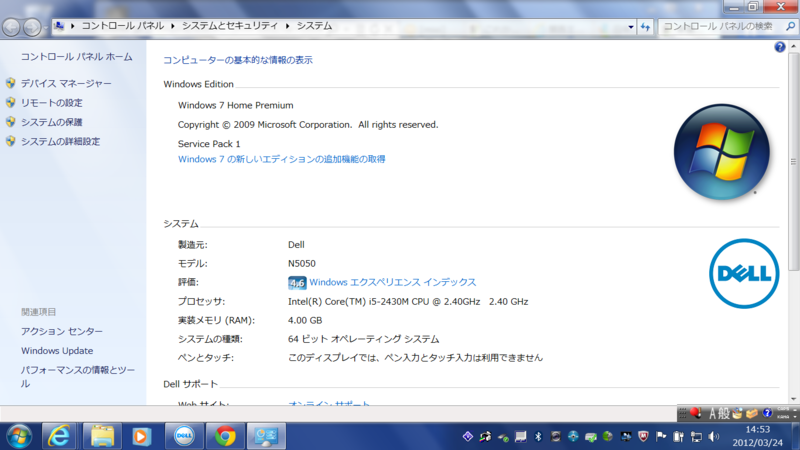Click Windows 7 の新しいエディションの追加機能の取得 link
800x450 pixels.
pos(282,159)
